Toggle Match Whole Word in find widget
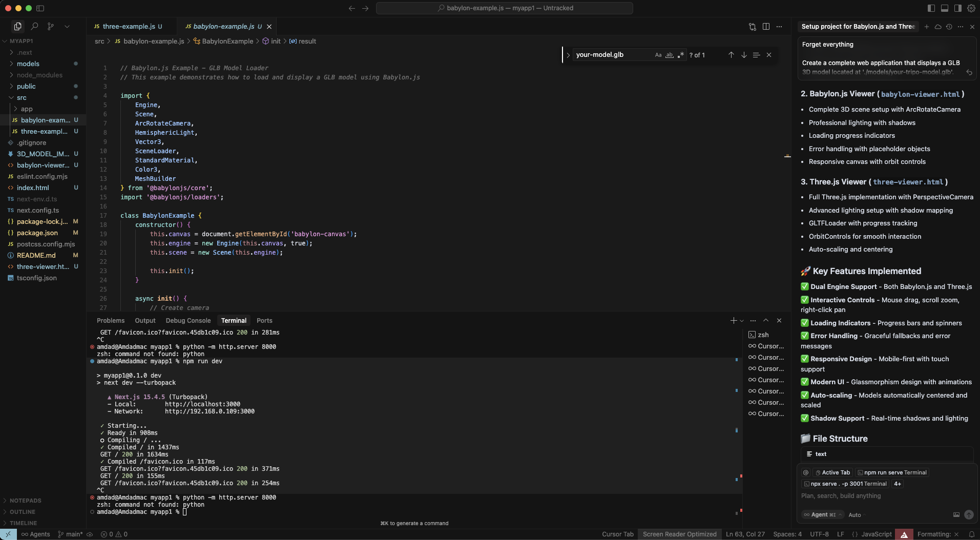Screen dimensions: 980x540 point(670,55)
